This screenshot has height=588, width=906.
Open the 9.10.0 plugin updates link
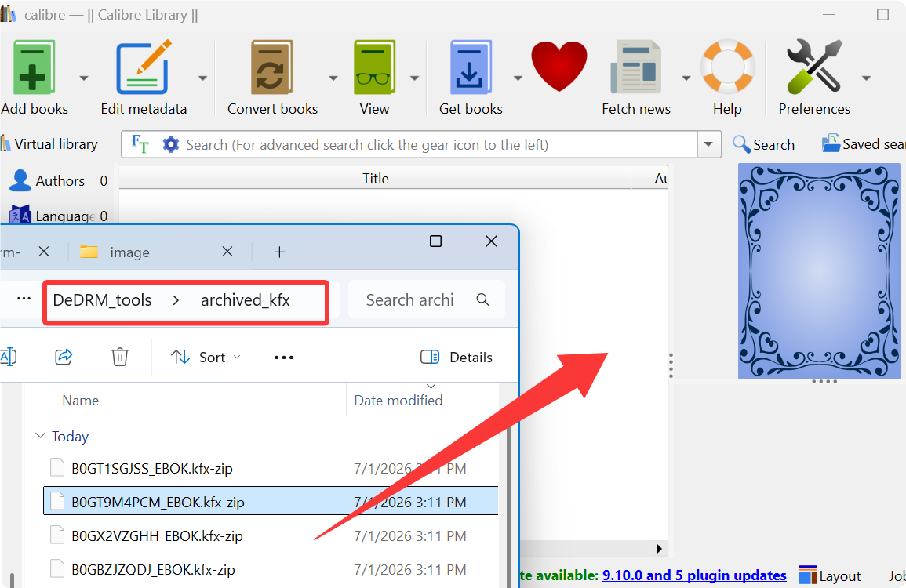(x=694, y=575)
